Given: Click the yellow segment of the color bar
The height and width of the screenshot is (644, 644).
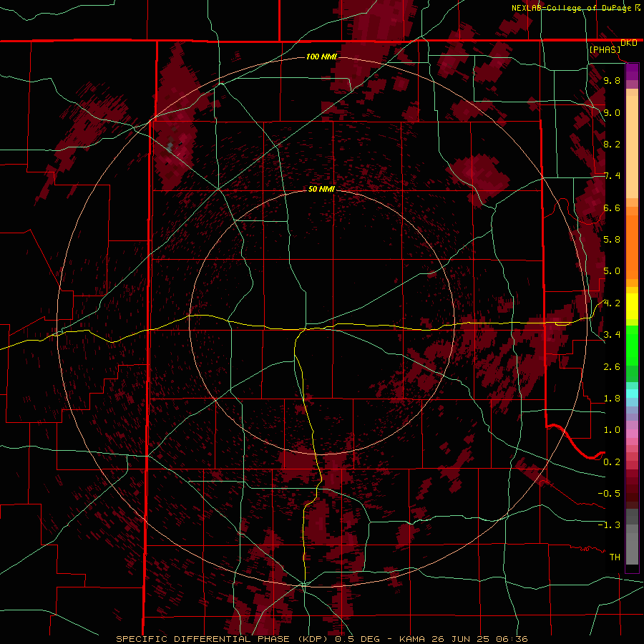Looking at the screenshot, I should coord(632,306).
